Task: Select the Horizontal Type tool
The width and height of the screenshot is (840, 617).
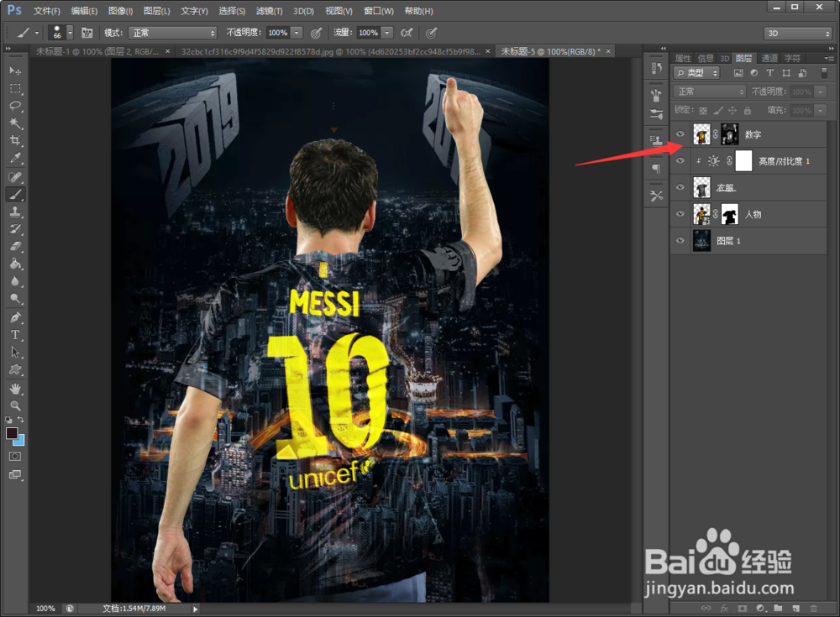Action: [15, 335]
